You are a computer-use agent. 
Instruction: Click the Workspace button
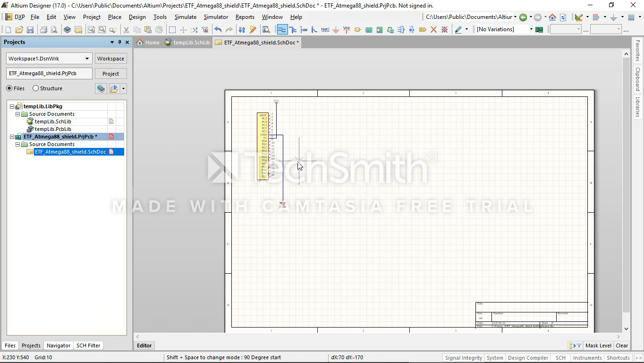110,59
